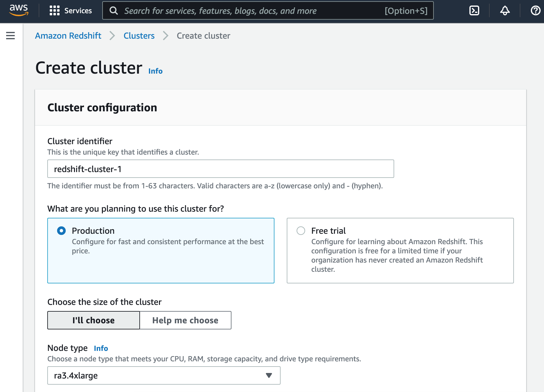Open the Services menu grid icon

[x=55, y=10]
